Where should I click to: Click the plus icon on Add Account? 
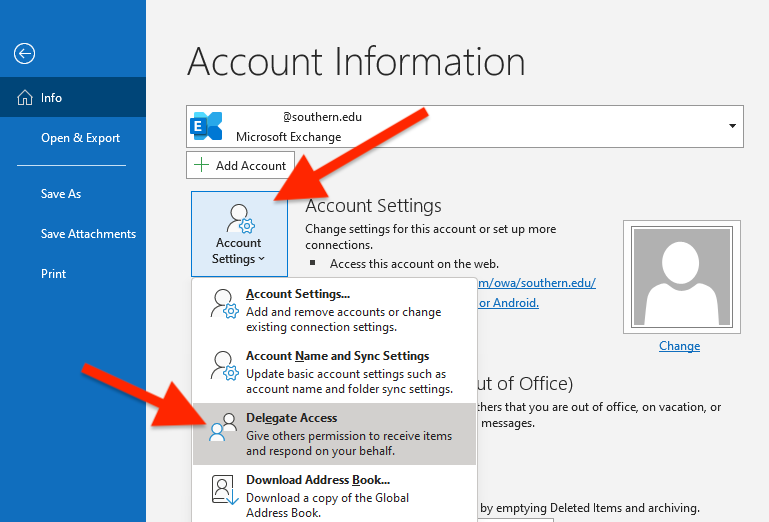[x=202, y=166]
